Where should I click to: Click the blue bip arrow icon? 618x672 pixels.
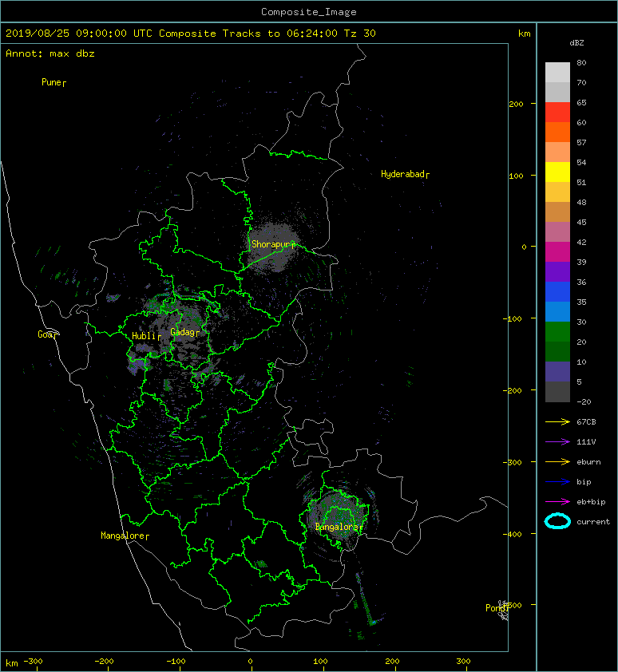point(557,482)
